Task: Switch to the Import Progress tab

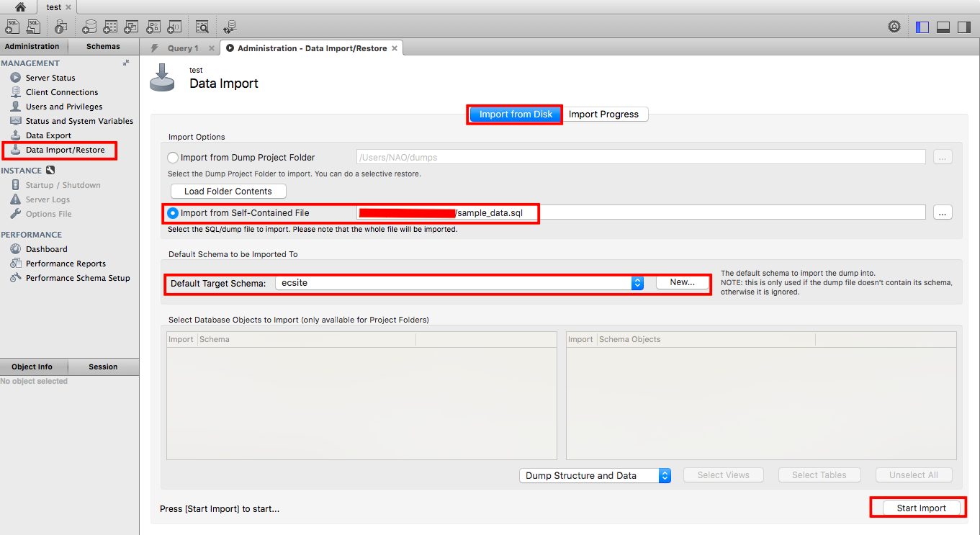Action: [x=603, y=114]
